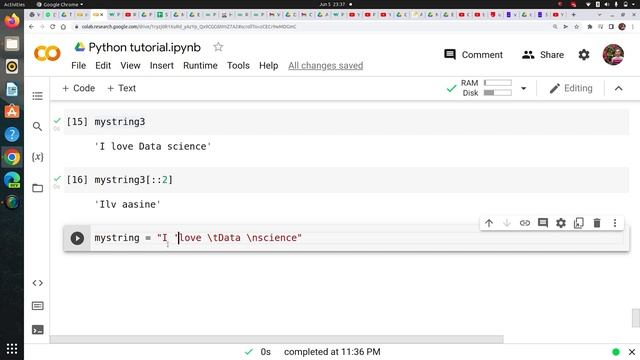
Task: Go to the Colab home logo
Action: click(47, 53)
